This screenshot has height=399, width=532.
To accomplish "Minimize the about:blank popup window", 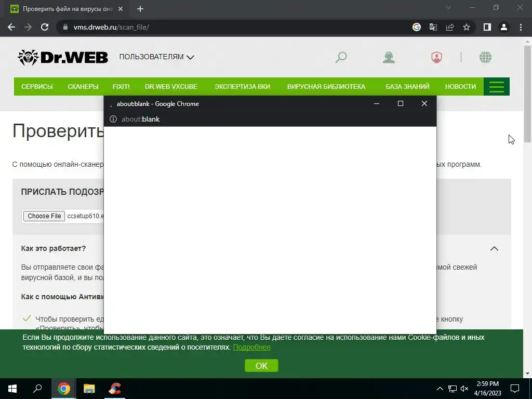I will [377, 103].
